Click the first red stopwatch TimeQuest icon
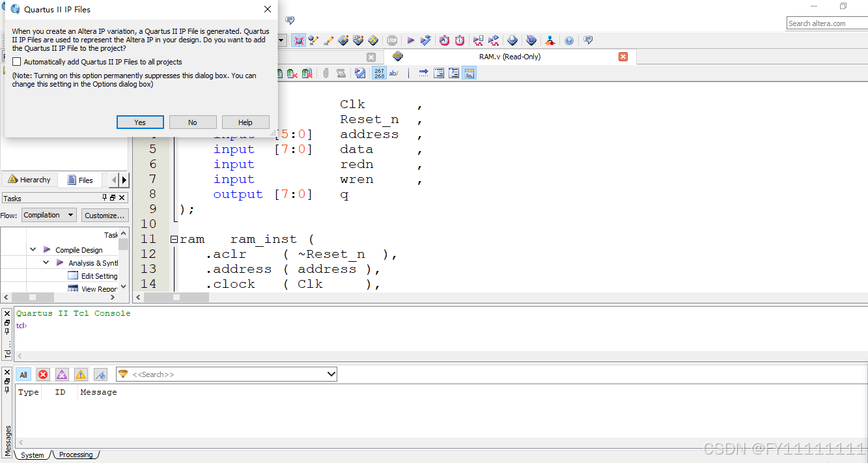The image size is (868, 463). 444,40
